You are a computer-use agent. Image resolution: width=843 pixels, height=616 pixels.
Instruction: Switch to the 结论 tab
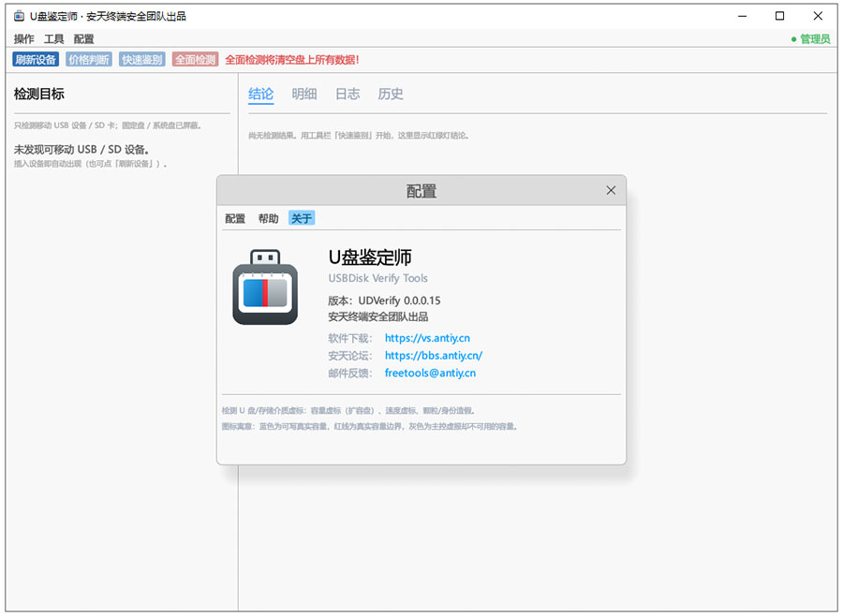pos(260,94)
